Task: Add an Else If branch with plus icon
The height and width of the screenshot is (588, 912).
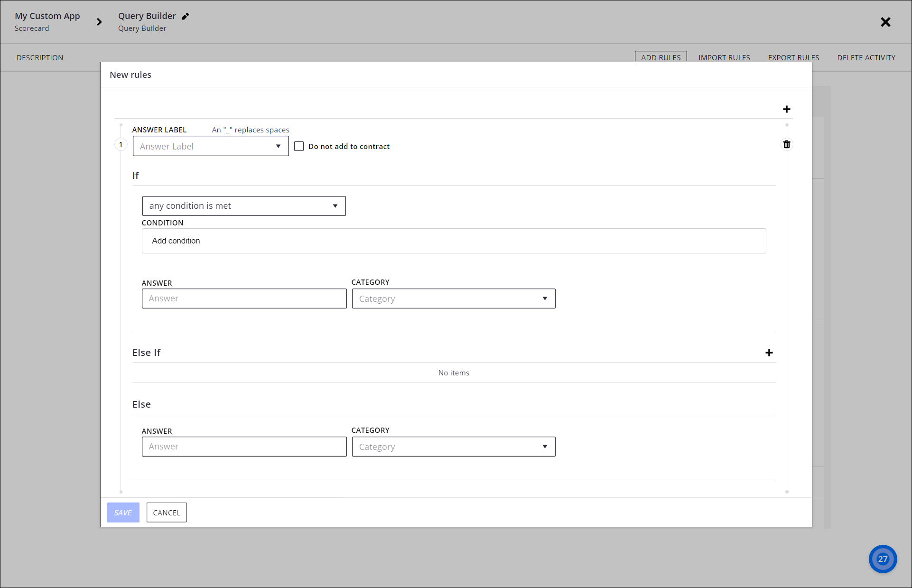Action: click(769, 353)
